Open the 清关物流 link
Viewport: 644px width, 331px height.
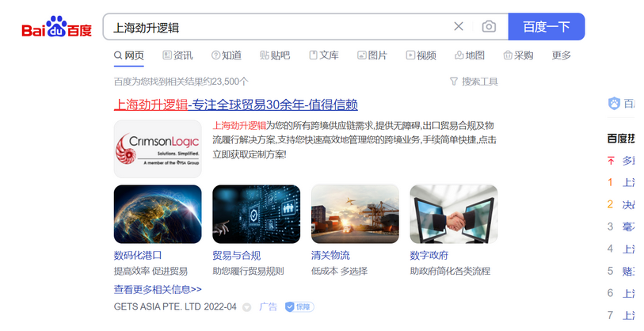[x=330, y=256]
